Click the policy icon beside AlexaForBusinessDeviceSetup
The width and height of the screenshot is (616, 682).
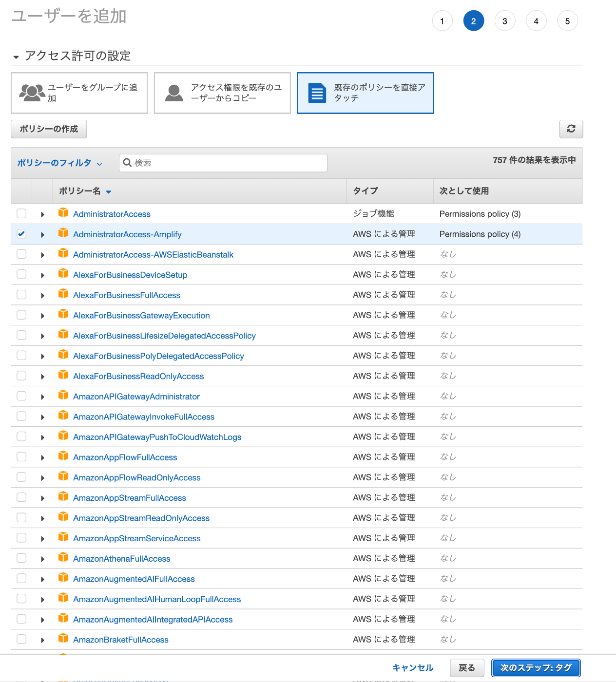pos(63,274)
